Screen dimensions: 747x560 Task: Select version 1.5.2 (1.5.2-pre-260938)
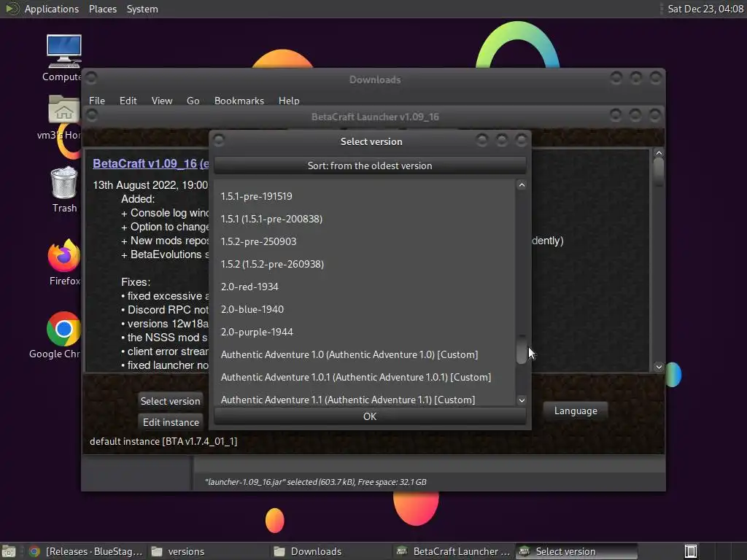(365, 264)
